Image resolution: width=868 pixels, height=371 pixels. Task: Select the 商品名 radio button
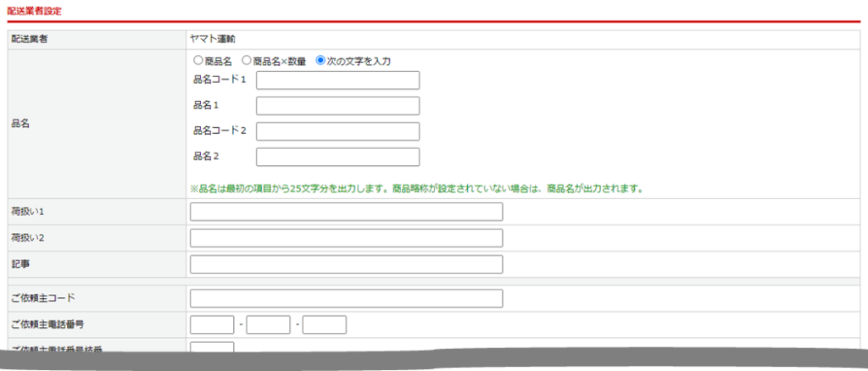pos(197,60)
